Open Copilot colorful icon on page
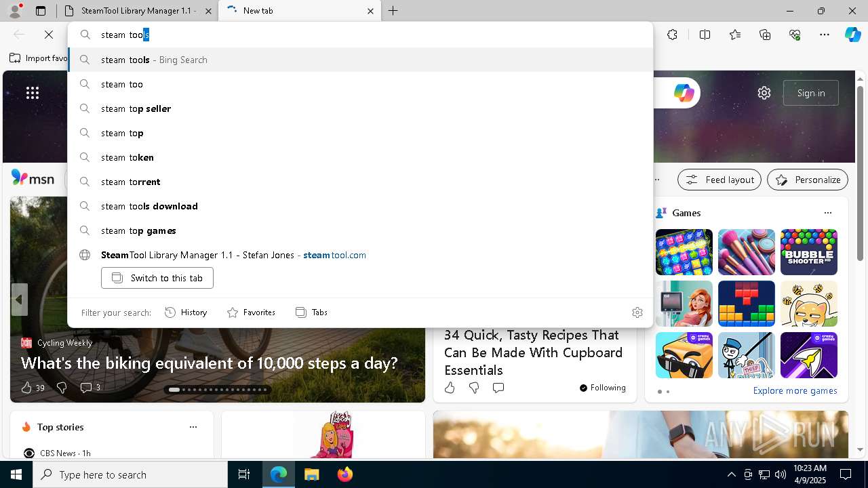Viewport: 868px width, 488px height. click(x=684, y=93)
